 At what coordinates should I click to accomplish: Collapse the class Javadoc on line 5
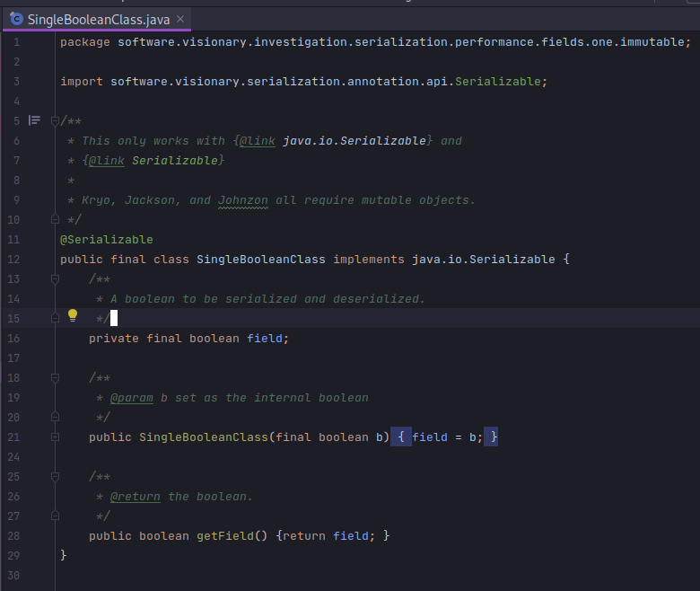[x=55, y=120]
